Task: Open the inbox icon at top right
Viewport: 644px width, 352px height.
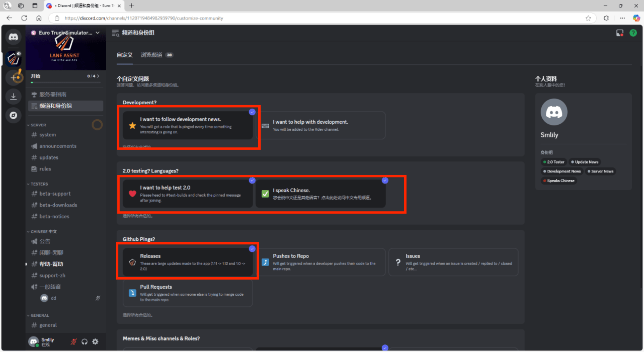Action: (x=620, y=33)
